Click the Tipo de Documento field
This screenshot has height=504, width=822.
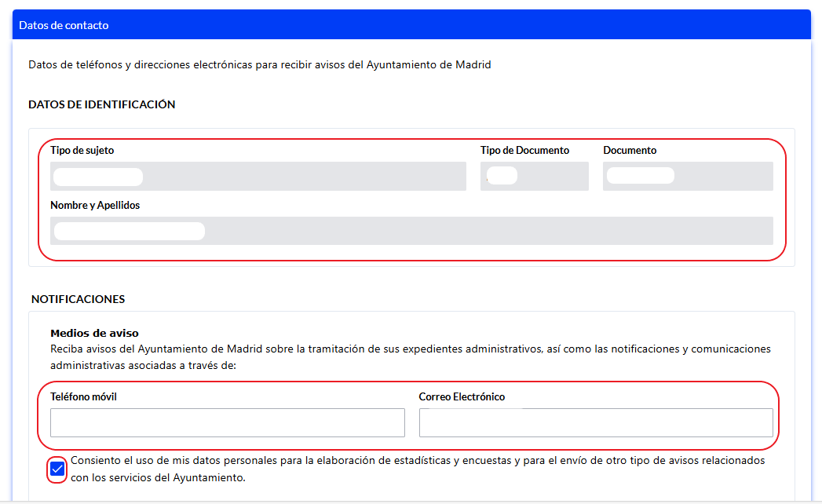[x=534, y=177]
